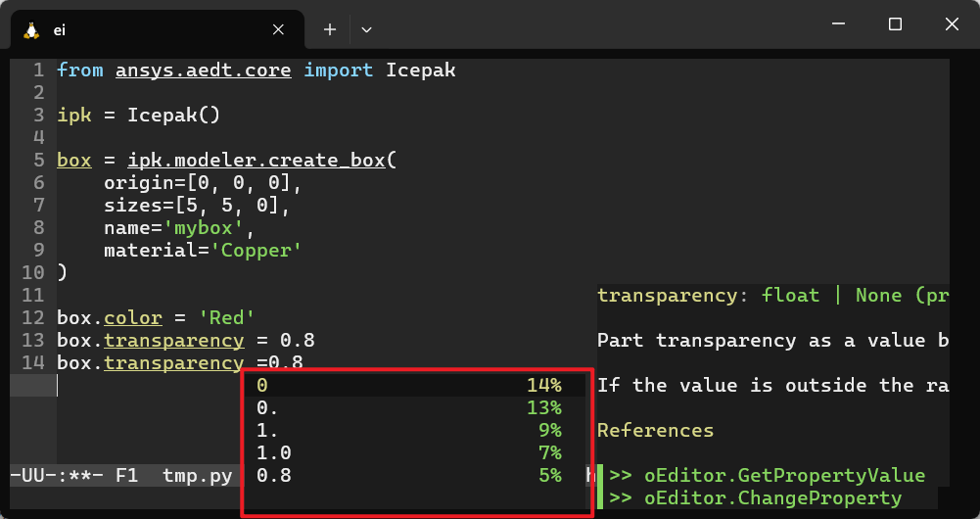Click 'Icepak' import name on line 1
The image size is (980, 519).
click(421, 71)
